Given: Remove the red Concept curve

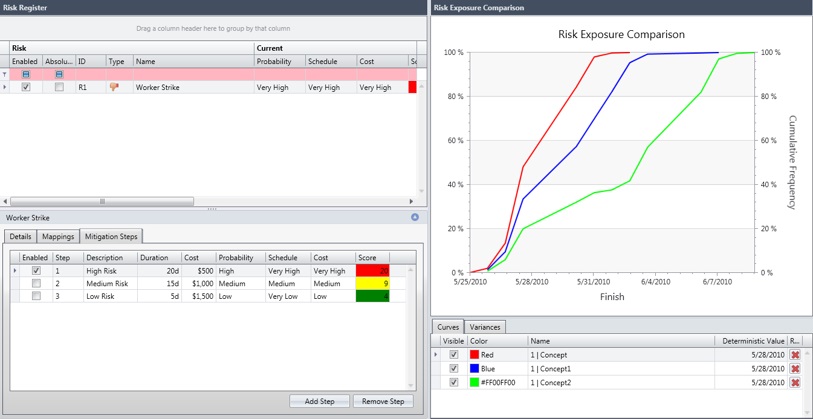Looking at the screenshot, I should pos(795,355).
